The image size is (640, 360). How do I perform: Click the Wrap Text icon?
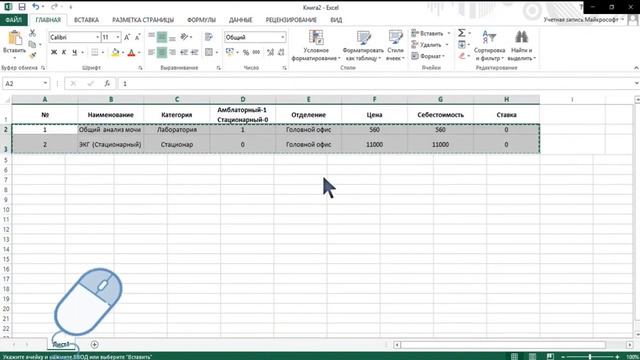pyautogui.click(x=209, y=37)
